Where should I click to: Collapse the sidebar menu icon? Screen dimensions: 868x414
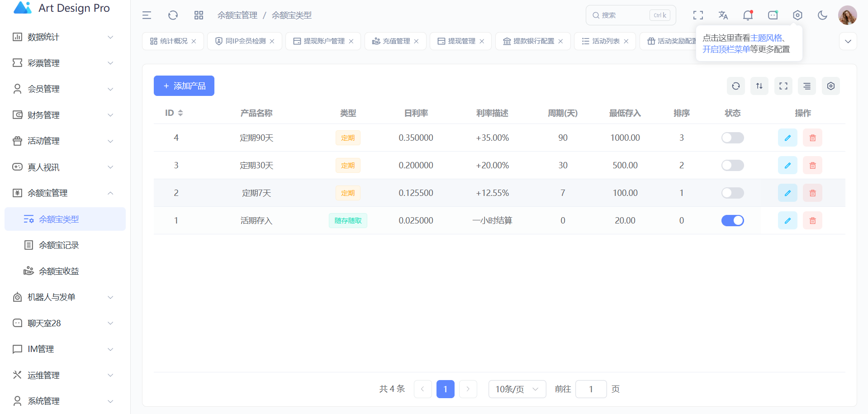147,15
